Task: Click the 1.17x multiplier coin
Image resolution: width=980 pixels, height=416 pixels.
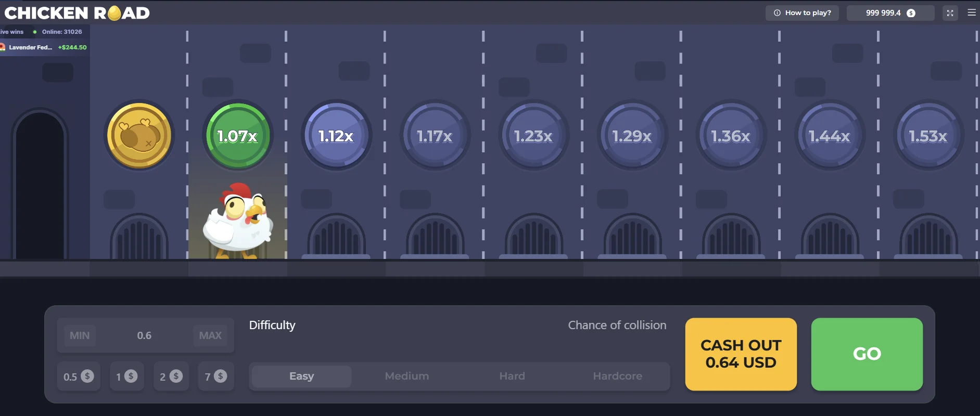Action: point(435,135)
